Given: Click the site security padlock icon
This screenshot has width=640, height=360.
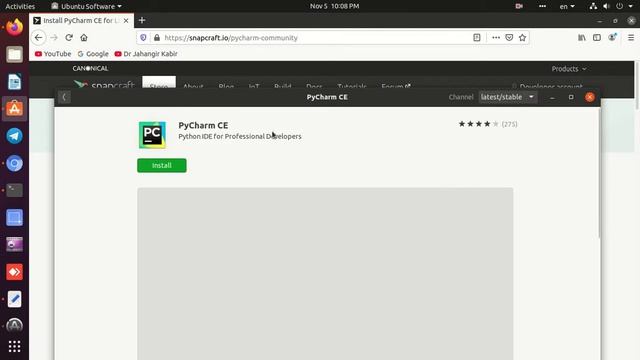Looking at the screenshot, I should click(x=157, y=38).
